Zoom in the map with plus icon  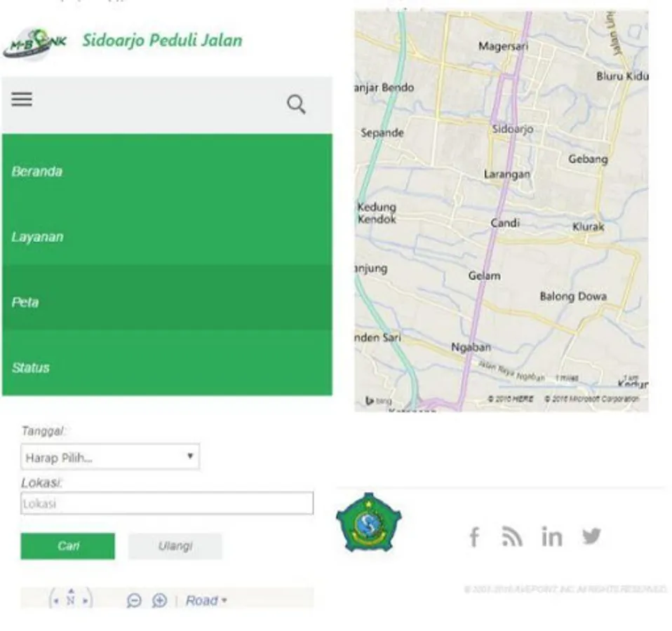[159, 601]
